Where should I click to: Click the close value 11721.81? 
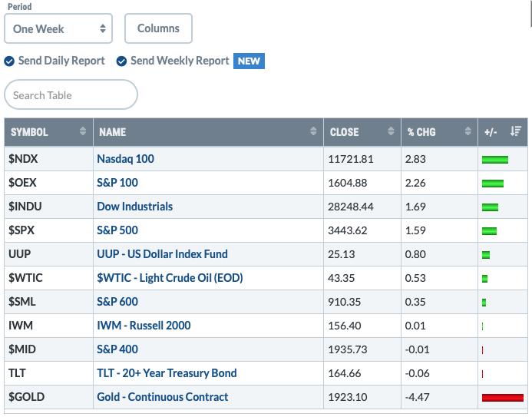(351, 159)
